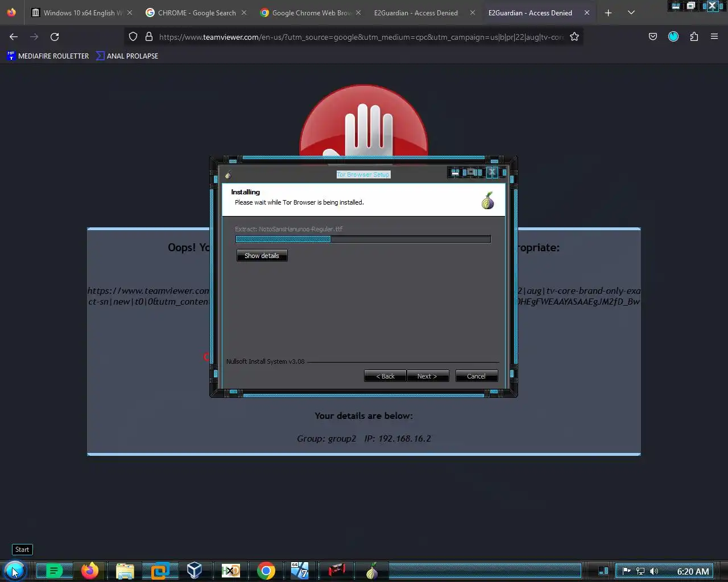728x582 pixels.
Task: Click the Action Center flag tray icon
Action: (626, 571)
